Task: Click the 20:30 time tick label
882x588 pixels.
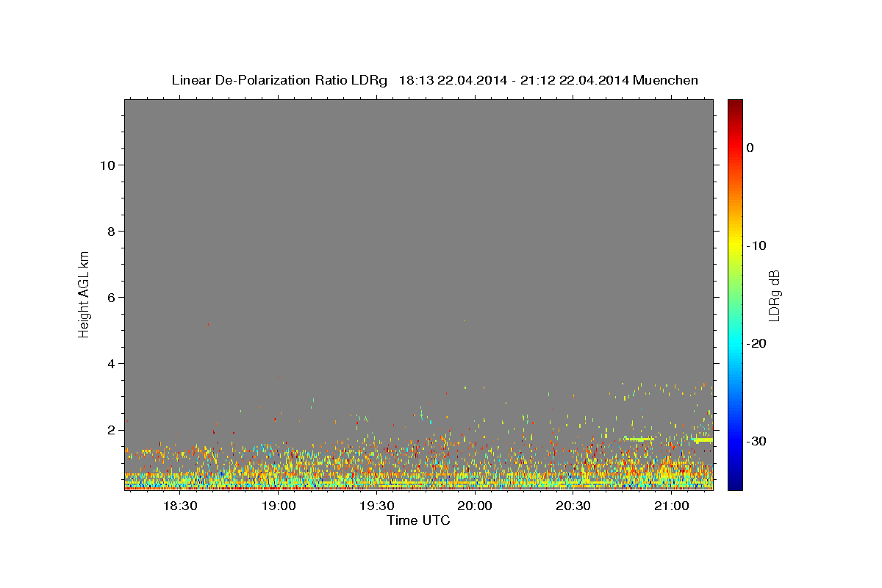Action: point(573,506)
